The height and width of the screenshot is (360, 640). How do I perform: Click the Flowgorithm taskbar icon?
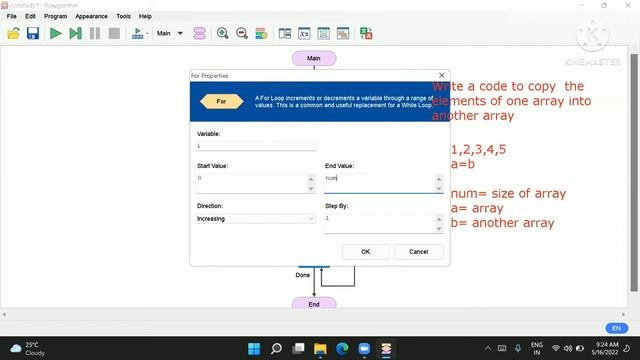click(386, 349)
